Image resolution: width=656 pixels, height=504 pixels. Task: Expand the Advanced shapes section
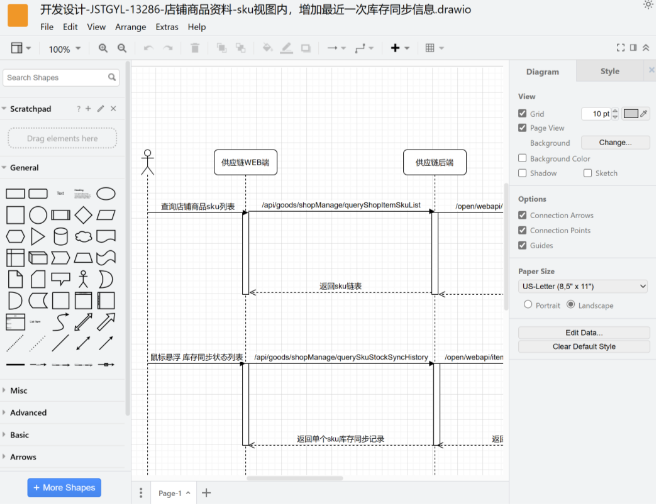28,412
